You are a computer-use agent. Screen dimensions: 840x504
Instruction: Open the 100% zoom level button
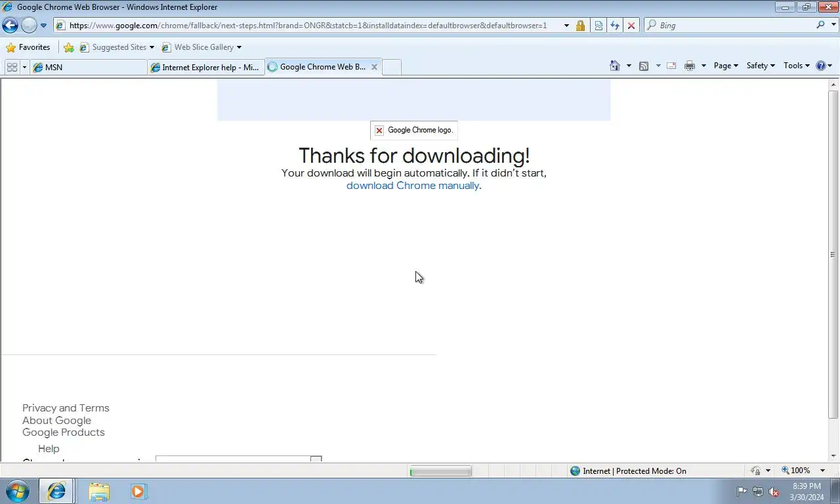pos(795,471)
